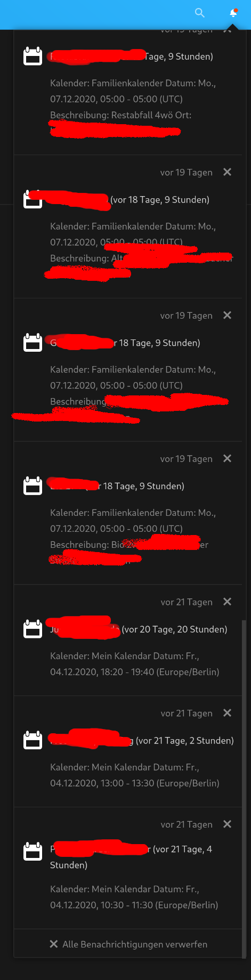The image size is (251, 980).
Task: Open the notification titled vor 20 Tage, 20 Stunden
Action: tap(139, 629)
